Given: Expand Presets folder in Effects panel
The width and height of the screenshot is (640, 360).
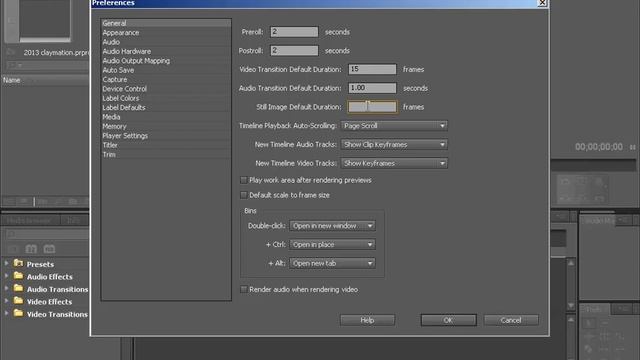Looking at the screenshot, I should pyautogui.click(x=7, y=264).
